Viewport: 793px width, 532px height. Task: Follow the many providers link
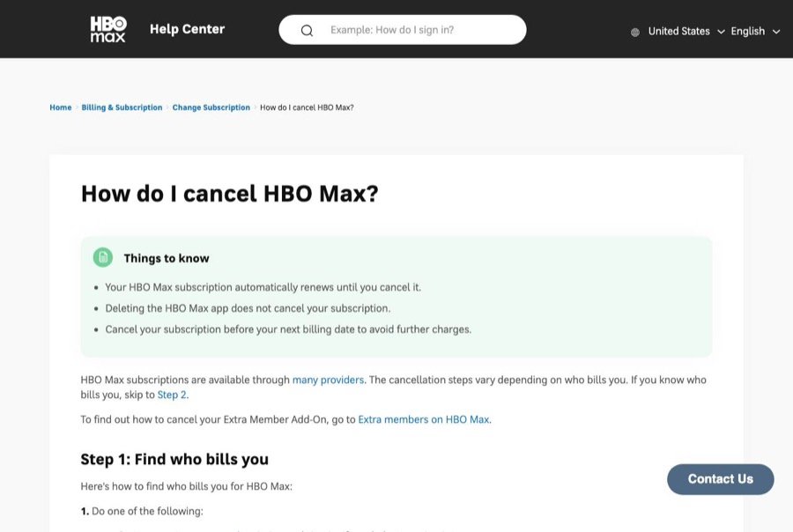click(x=329, y=380)
